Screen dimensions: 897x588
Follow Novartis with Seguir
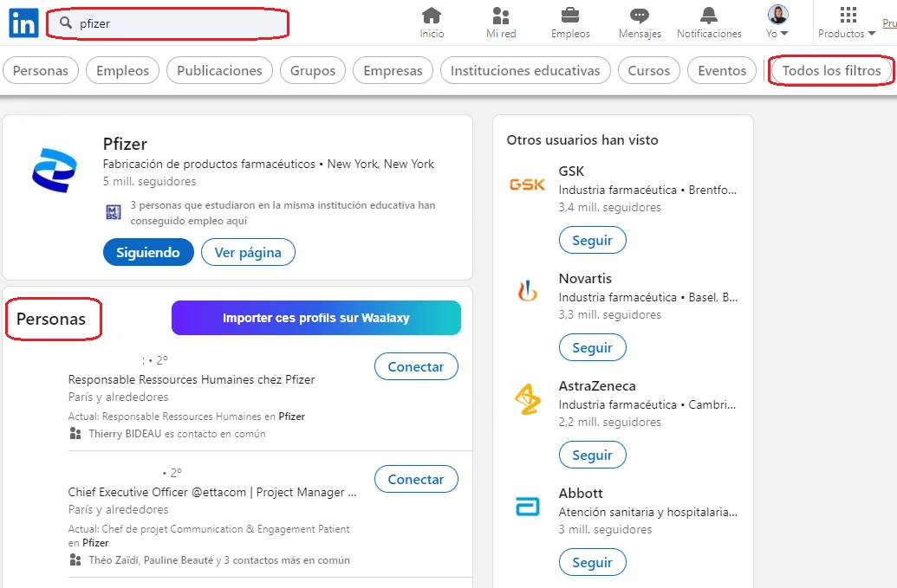click(x=592, y=347)
